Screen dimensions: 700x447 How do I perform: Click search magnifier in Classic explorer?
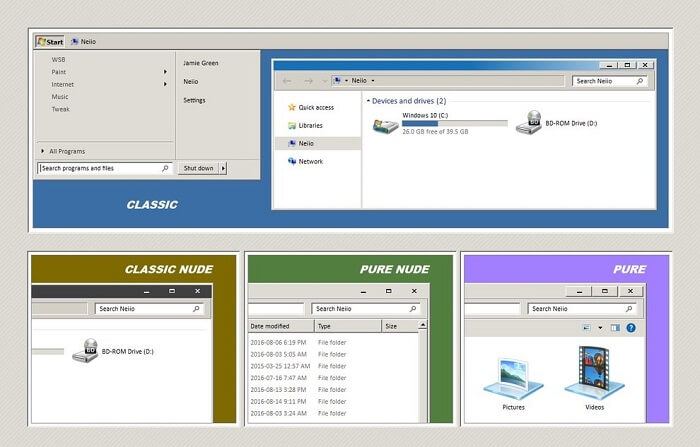pos(640,81)
